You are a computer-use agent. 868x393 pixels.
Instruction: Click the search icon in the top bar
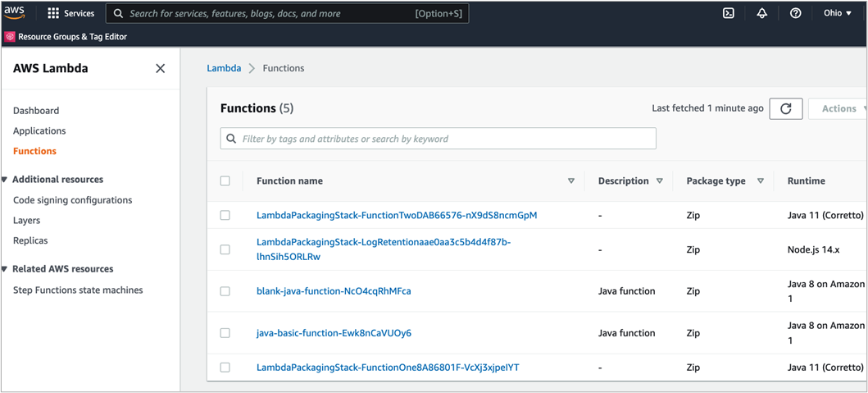pyautogui.click(x=117, y=13)
